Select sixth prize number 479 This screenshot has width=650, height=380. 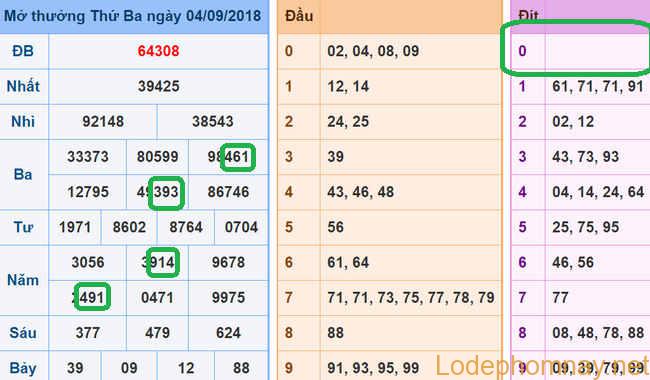coord(158,333)
